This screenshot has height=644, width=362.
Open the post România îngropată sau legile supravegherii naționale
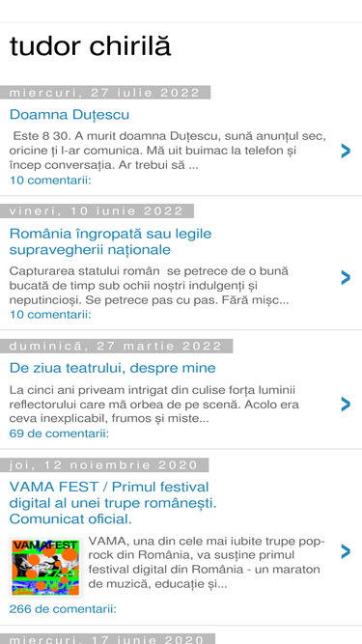(110, 241)
